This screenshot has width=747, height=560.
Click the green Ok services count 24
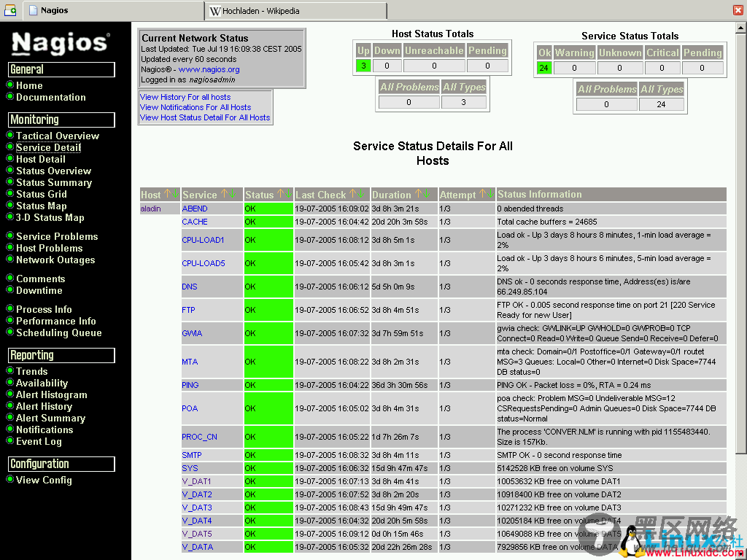[543, 68]
